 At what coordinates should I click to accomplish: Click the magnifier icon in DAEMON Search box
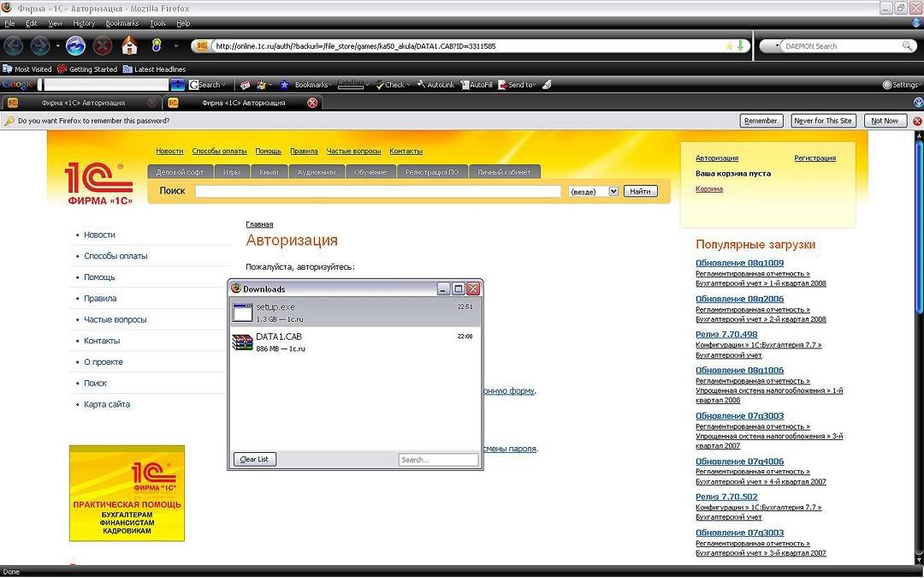coord(907,46)
